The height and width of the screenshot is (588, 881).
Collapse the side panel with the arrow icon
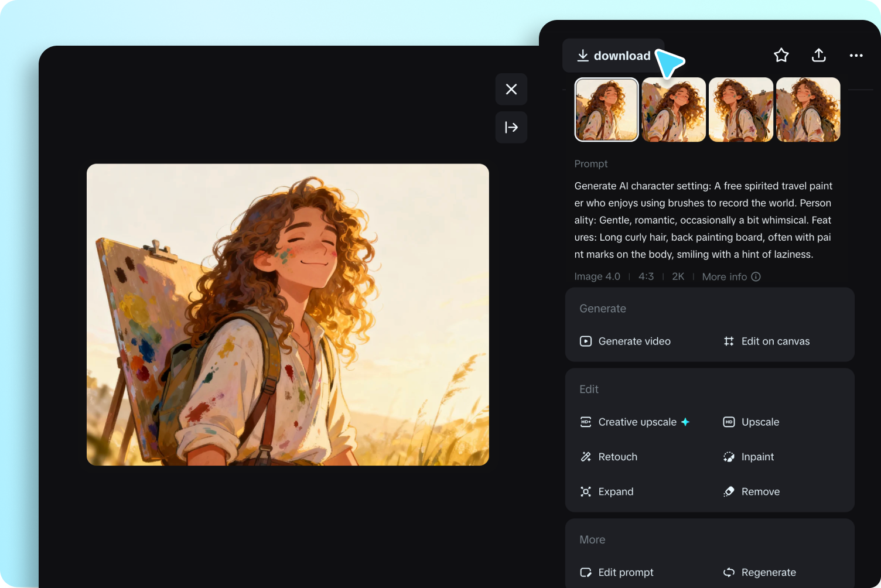(x=511, y=128)
